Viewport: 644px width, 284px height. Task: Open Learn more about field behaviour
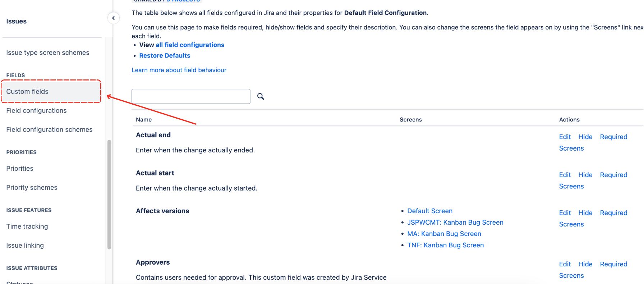pyautogui.click(x=179, y=70)
